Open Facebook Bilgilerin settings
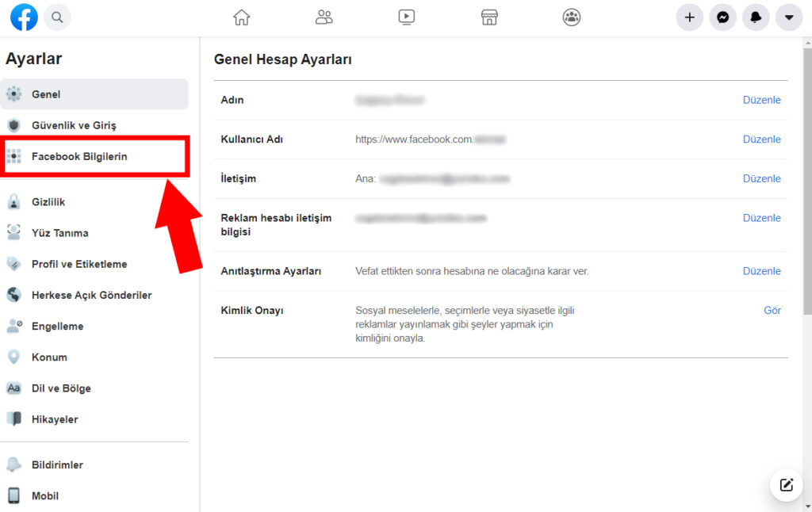Image resolution: width=812 pixels, height=512 pixels. (94, 156)
